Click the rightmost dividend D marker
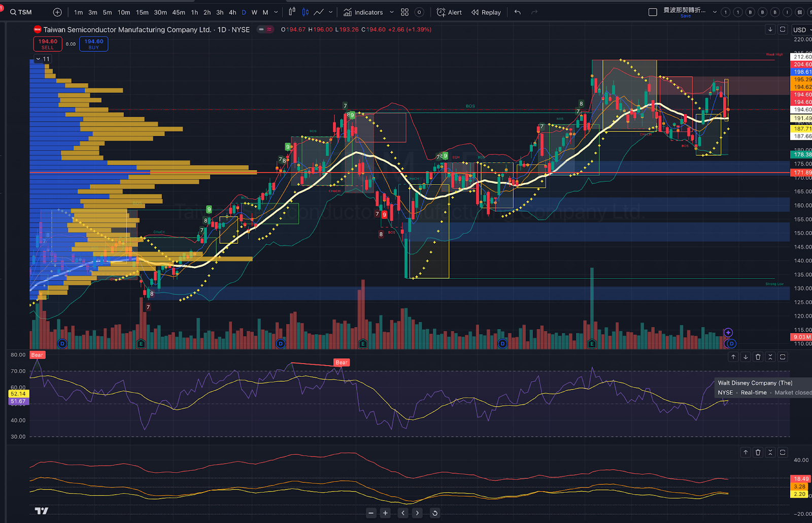The width and height of the screenshot is (812, 523). (x=731, y=344)
